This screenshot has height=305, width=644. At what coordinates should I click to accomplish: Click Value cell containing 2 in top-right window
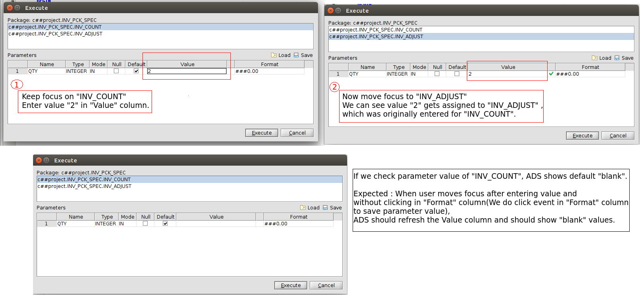tap(507, 74)
